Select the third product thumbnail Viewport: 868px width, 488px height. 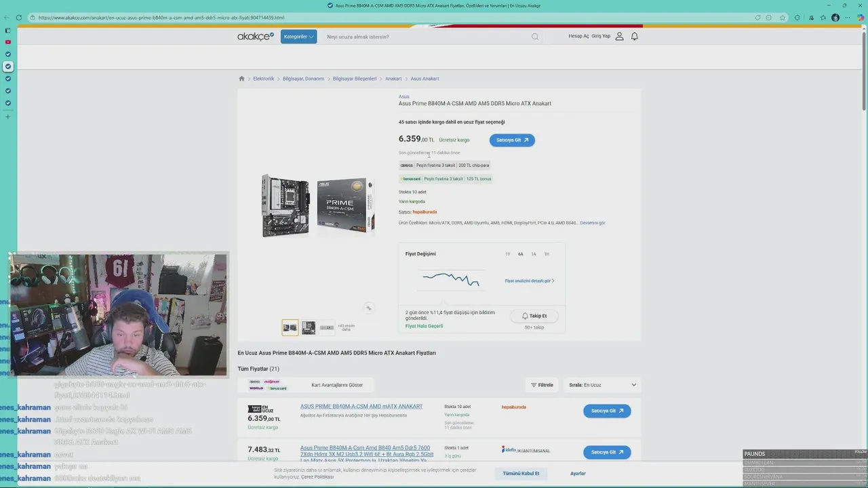[x=327, y=327]
